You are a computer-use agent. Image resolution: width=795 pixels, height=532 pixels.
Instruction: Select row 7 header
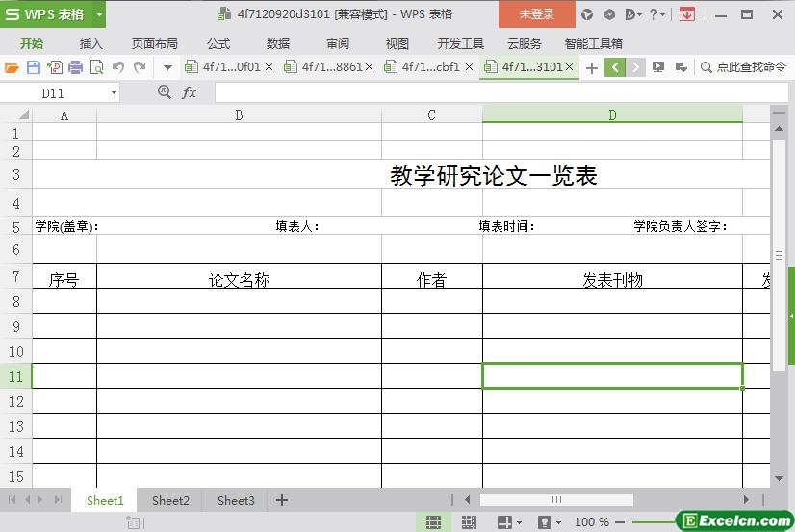click(x=16, y=276)
